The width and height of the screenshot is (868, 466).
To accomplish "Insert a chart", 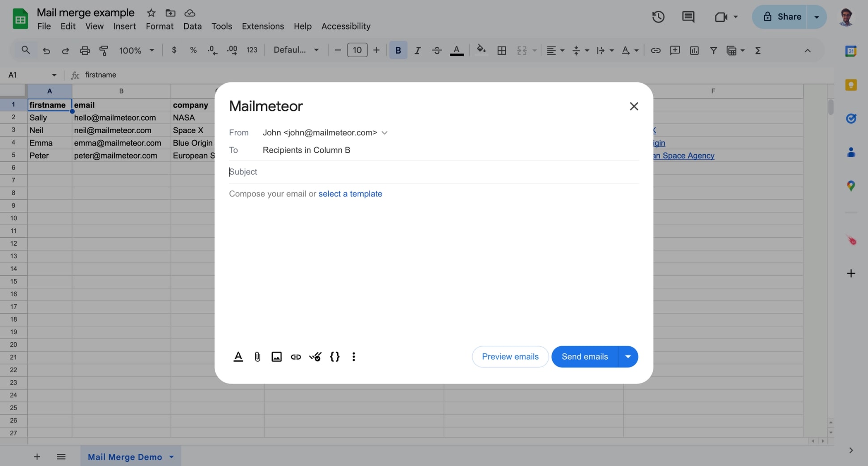I will coord(694,50).
